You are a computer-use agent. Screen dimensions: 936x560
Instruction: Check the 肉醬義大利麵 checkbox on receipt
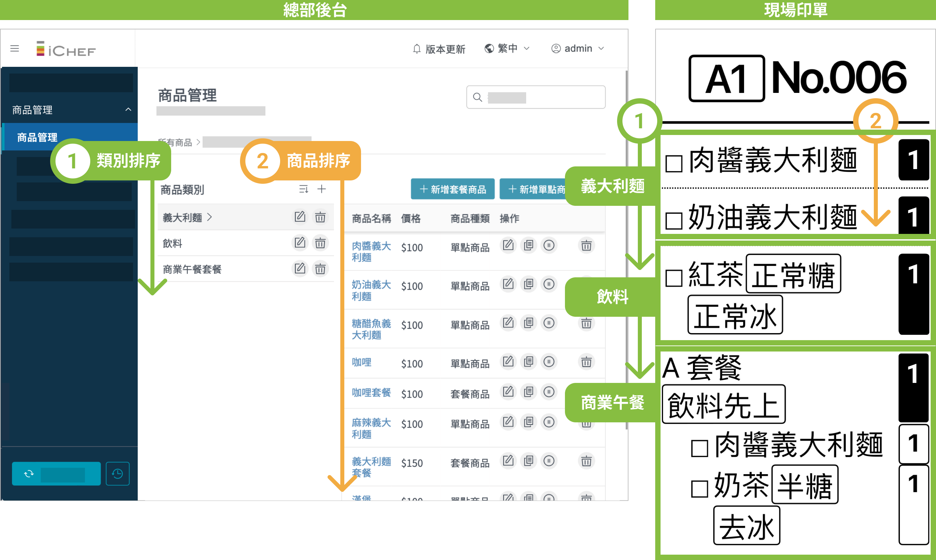(674, 164)
